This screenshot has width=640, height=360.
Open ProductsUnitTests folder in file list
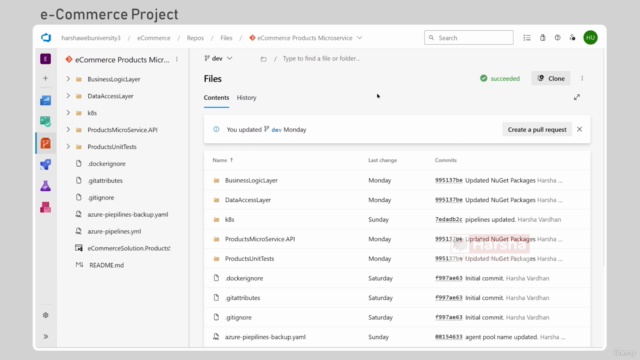coord(249,258)
